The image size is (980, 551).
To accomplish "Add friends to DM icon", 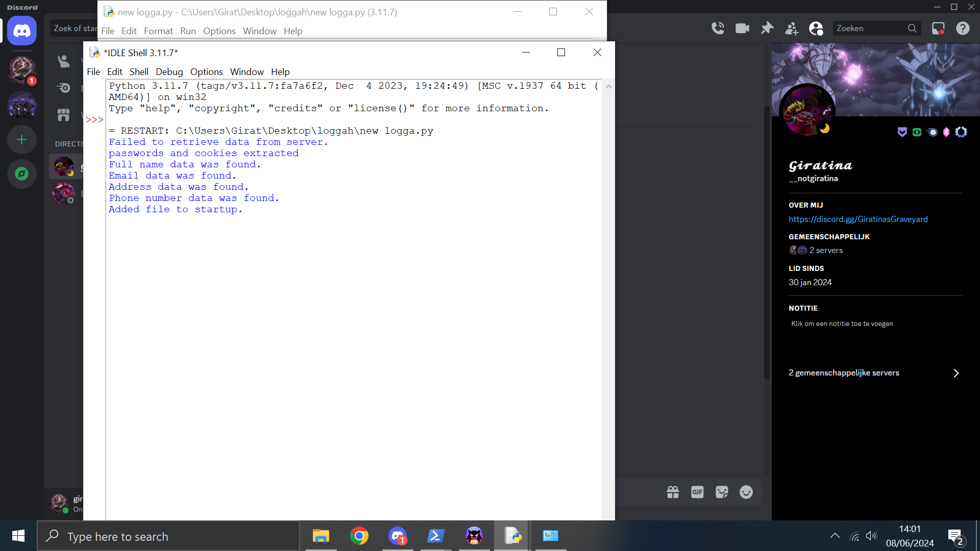I will 792,29.
